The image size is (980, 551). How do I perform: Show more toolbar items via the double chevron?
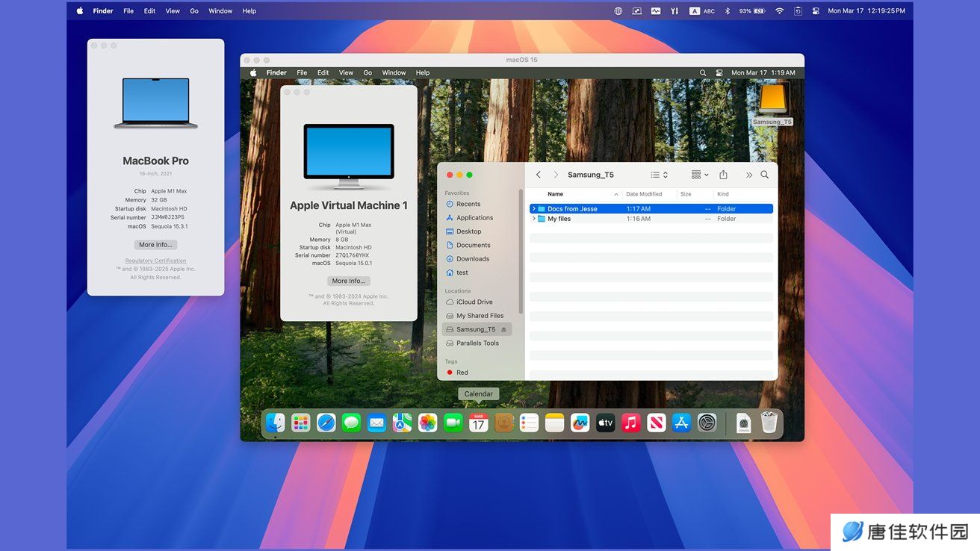pyautogui.click(x=748, y=175)
